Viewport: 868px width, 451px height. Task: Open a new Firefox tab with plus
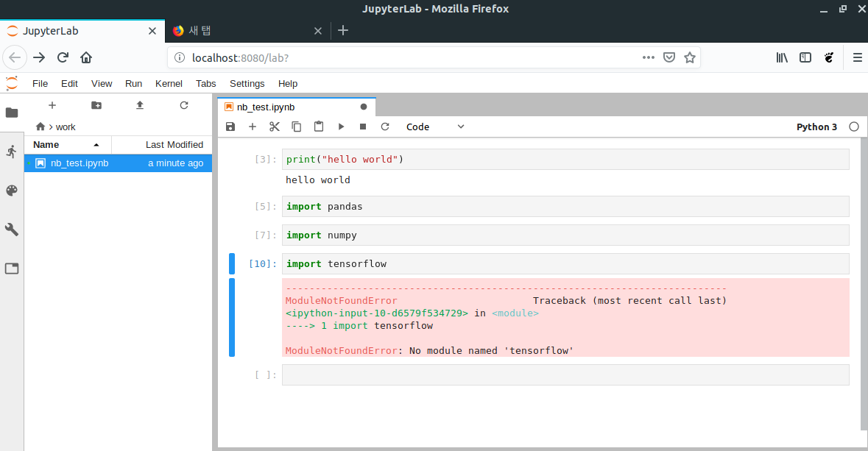click(343, 30)
